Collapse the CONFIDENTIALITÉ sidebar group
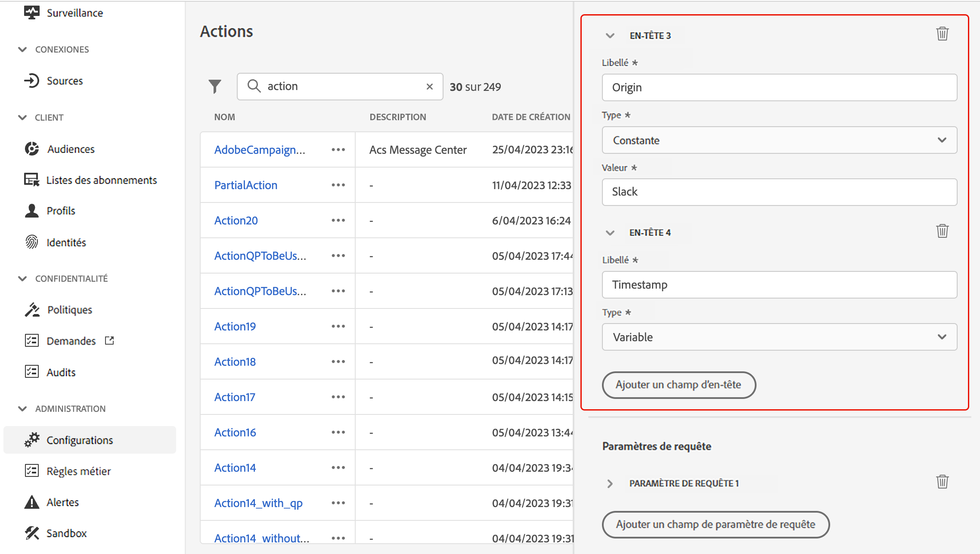This screenshot has height=554, width=980. [x=23, y=279]
